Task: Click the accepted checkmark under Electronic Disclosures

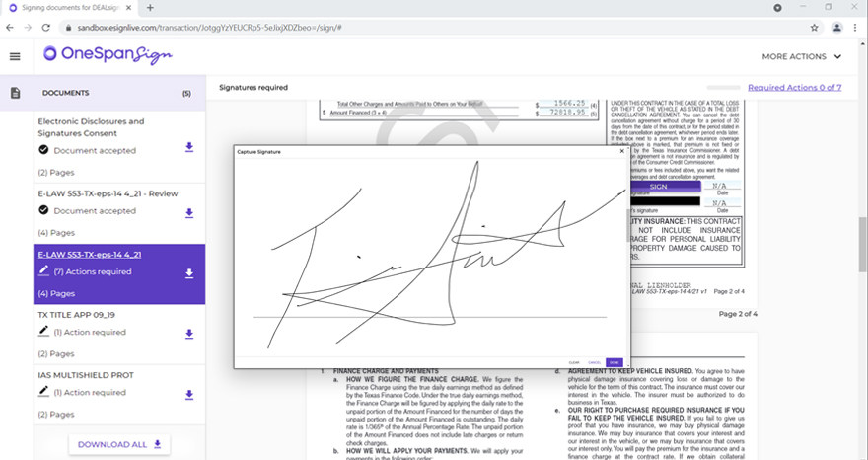Action: (43, 150)
